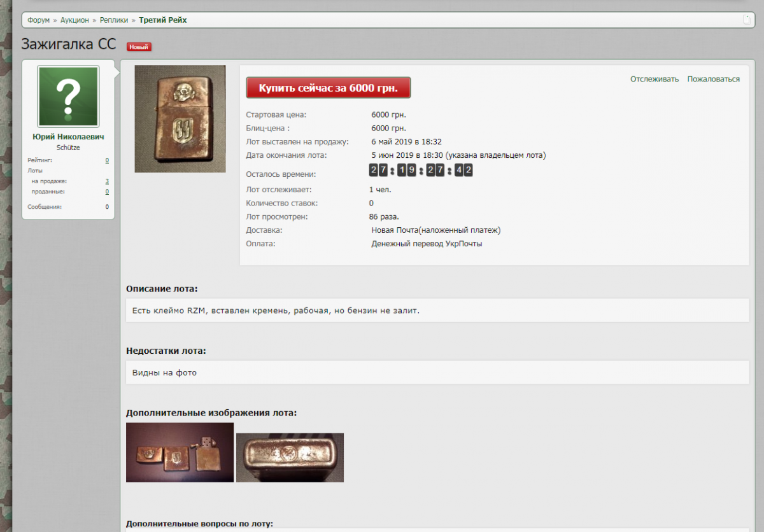Image resolution: width=764 pixels, height=532 pixels.
Task: Open the additional image of the disassembled lighter
Action: [180, 452]
